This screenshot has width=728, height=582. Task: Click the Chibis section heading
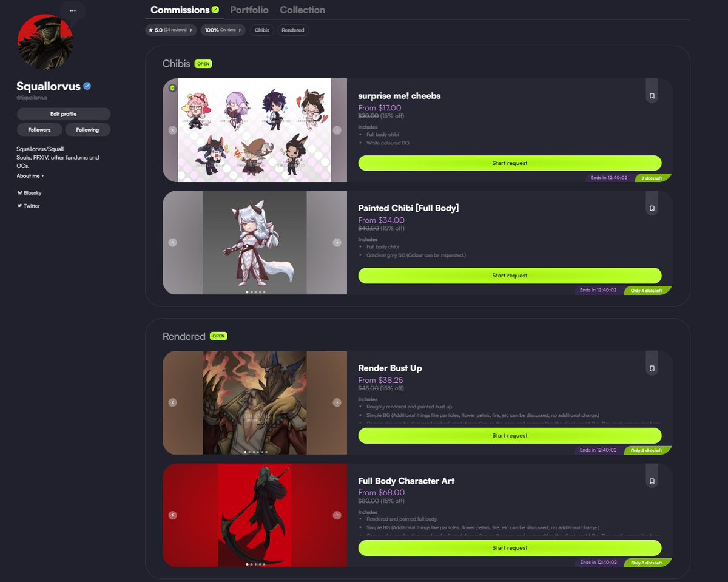coord(177,64)
